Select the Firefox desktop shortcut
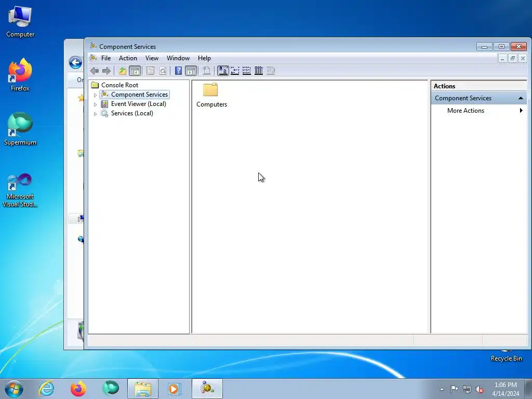The width and height of the screenshot is (532, 399). 20,75
